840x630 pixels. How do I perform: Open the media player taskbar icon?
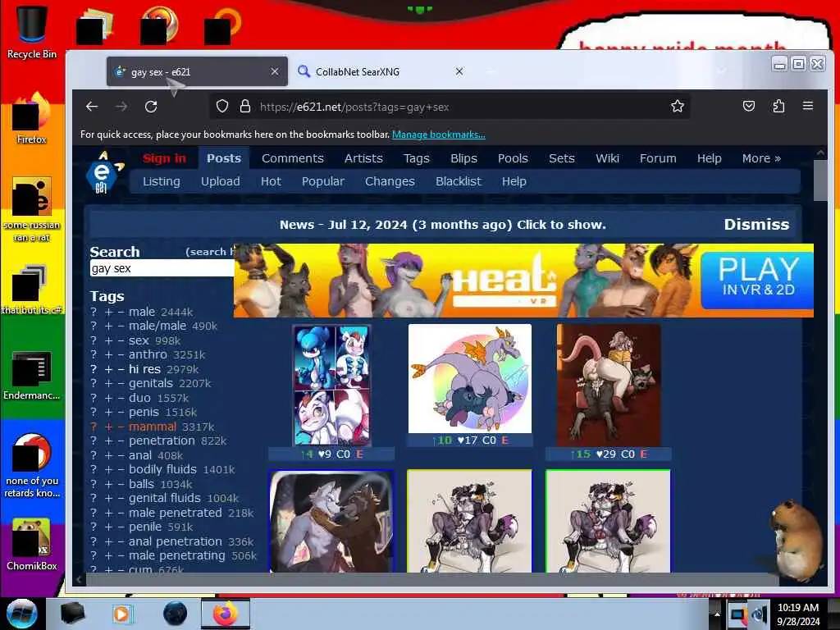point(121,614)
